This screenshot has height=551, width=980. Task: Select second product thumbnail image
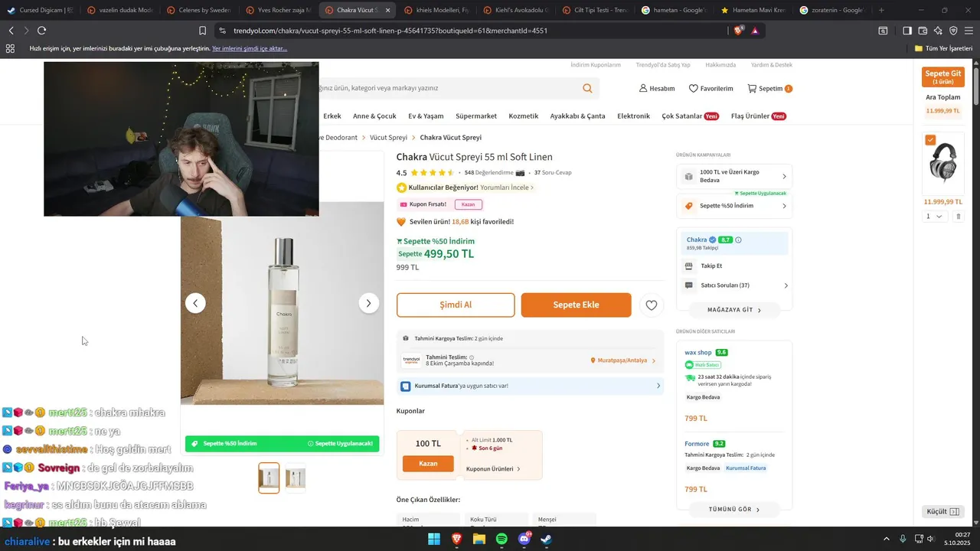tap(296, 478)
